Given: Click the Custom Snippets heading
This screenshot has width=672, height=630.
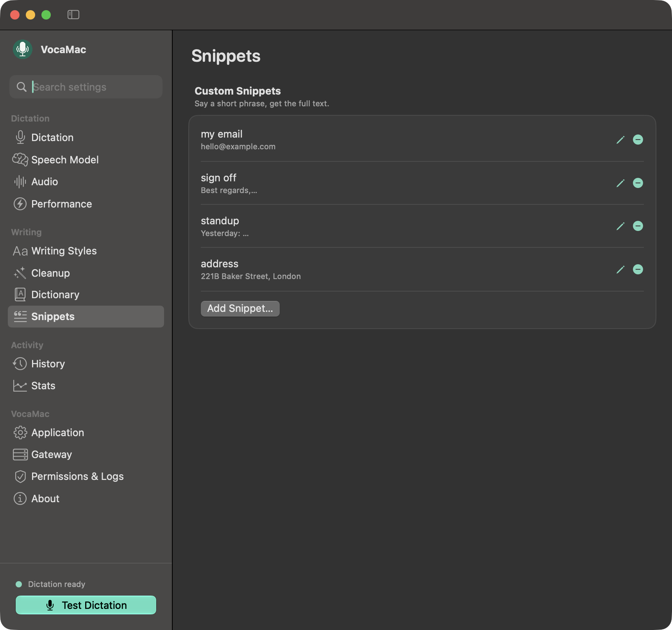Looking at the screenshot, I should point(238,91).
